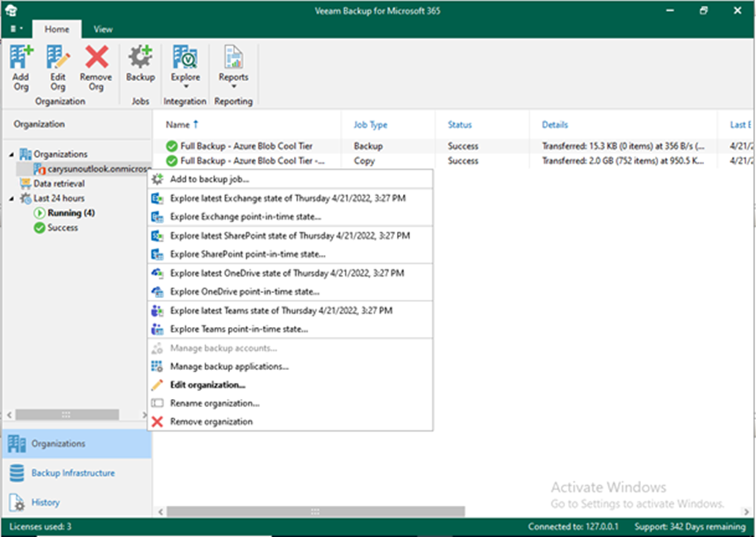This screenshot has width=756, height=537.
Task: Switch to the View ribbon tab
Action: (103, 29)
